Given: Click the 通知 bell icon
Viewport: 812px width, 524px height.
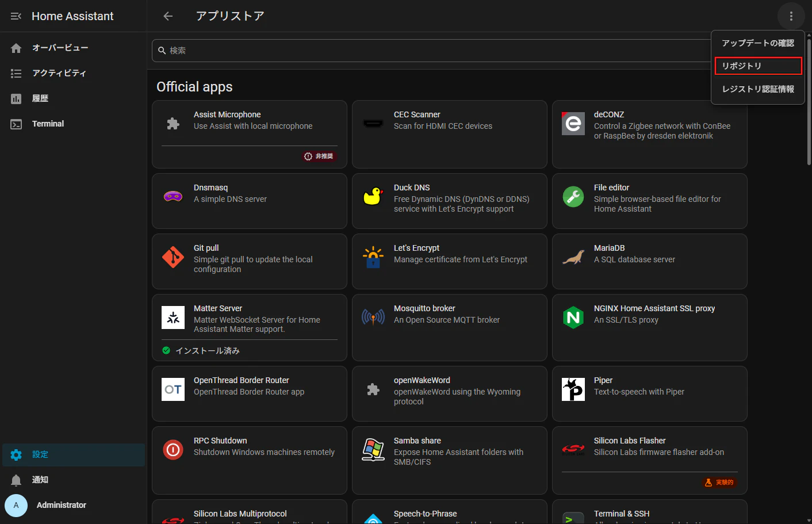Looking at the screenshot, I should [16, 480].
